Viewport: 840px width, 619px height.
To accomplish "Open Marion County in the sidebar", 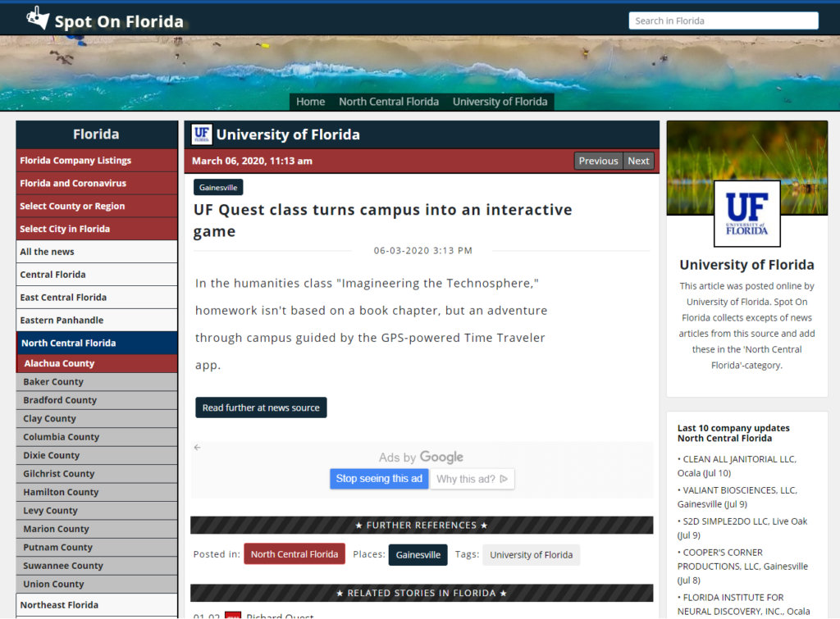I will pyautogui.click(x=97, y=529).
